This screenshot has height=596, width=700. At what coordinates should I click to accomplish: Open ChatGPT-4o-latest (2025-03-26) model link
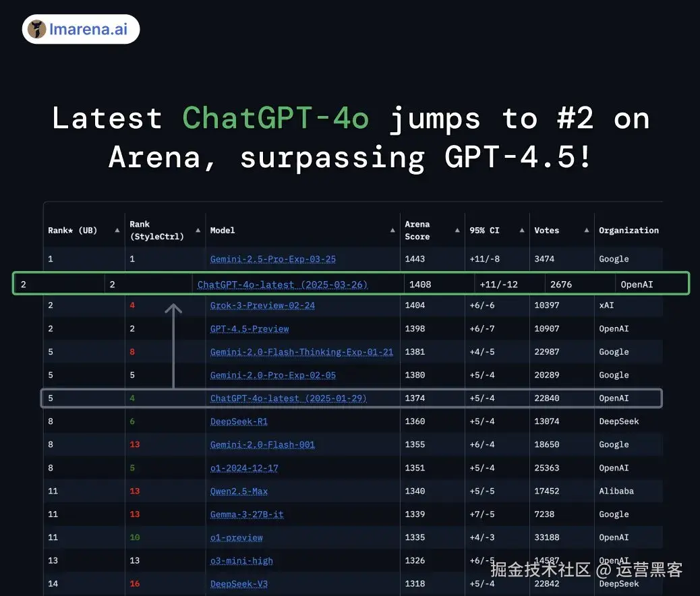coord(282,285)
